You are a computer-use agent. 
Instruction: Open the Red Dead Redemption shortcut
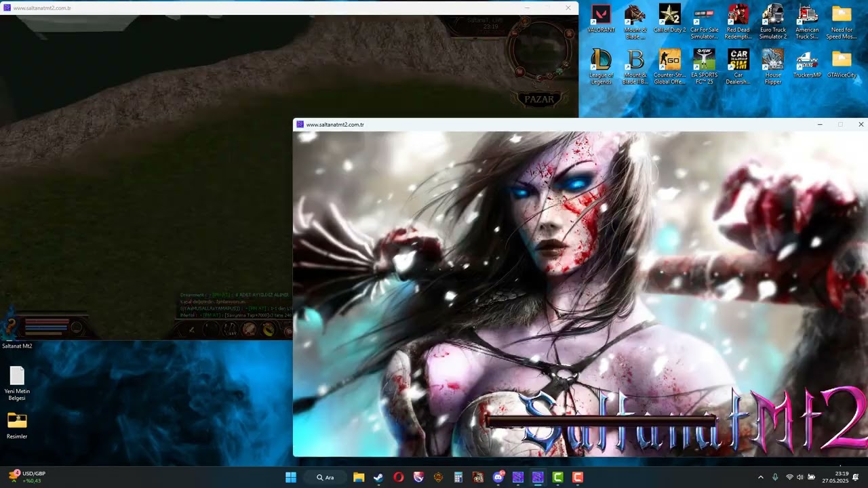click(x=738, y=22)
